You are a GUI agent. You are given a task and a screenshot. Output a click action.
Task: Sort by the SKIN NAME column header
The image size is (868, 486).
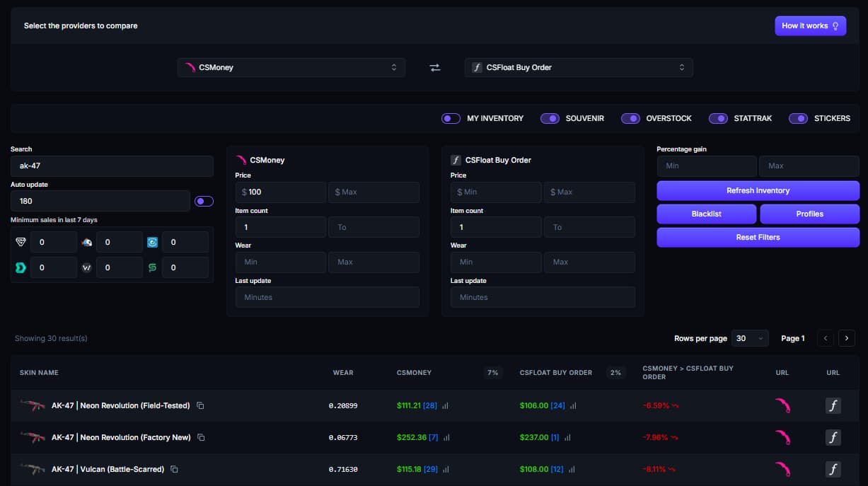[39, 373]
